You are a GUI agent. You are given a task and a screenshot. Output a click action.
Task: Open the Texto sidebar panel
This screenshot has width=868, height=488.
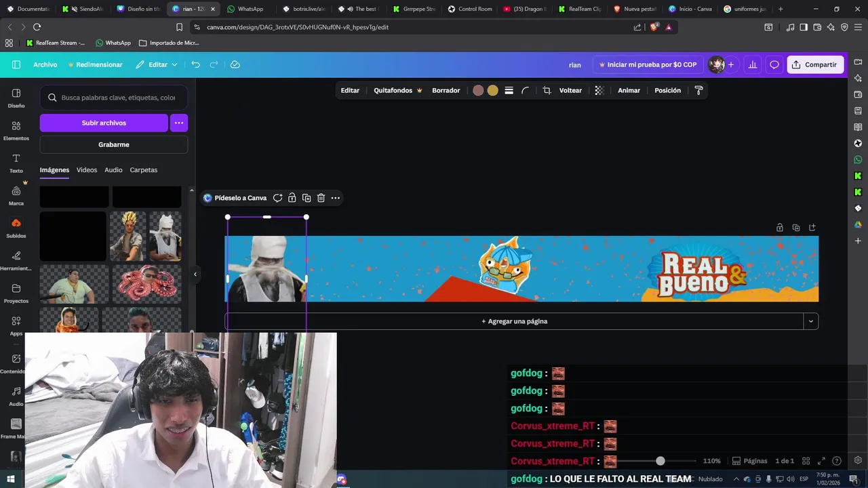[x=16, y=163]
